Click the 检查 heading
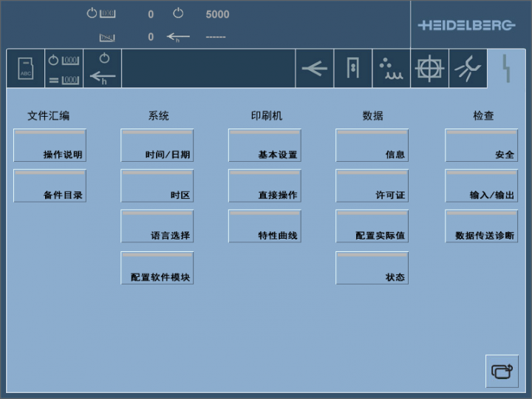 click(x=483, y=116)
